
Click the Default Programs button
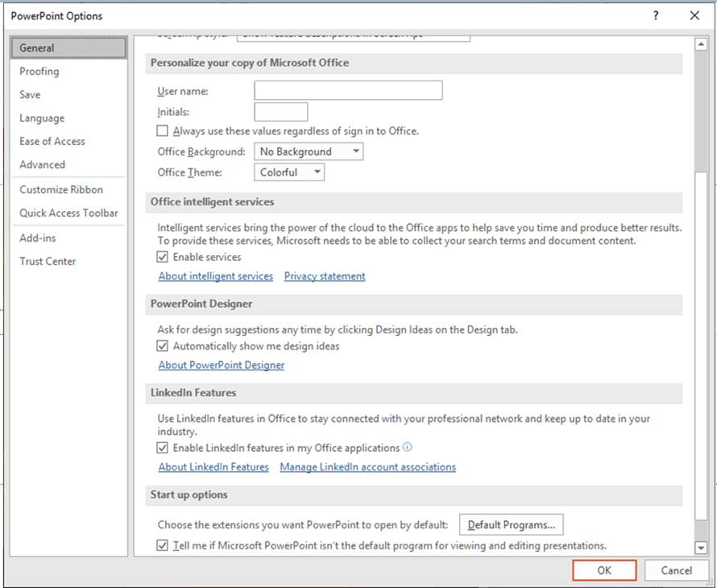(512, 525)
